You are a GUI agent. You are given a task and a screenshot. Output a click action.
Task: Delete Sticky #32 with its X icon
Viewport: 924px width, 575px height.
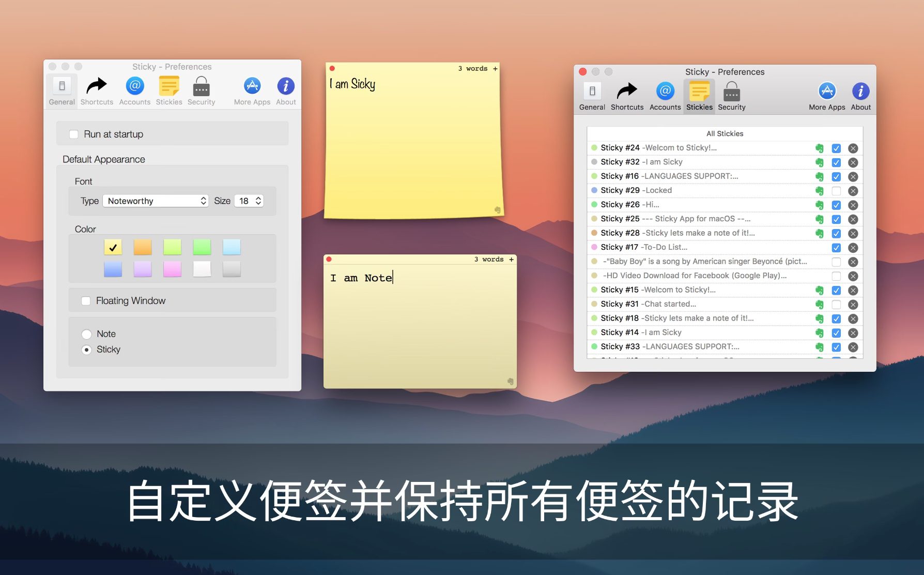[853, 162]
